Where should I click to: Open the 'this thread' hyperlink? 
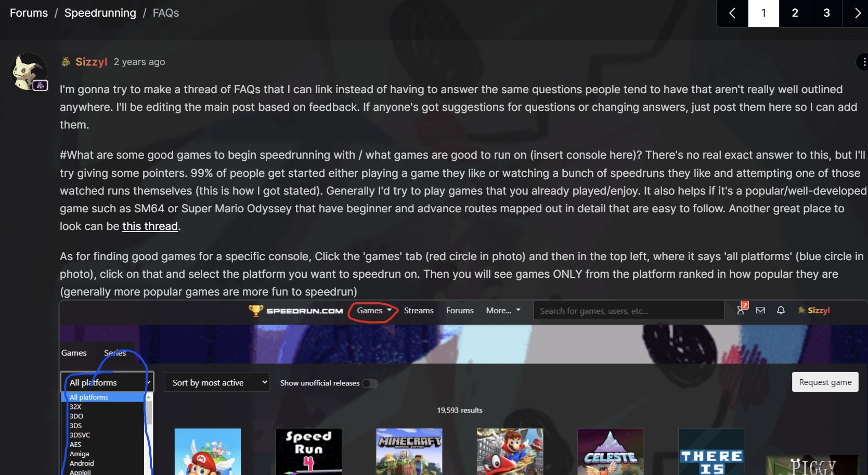point(150,226)
